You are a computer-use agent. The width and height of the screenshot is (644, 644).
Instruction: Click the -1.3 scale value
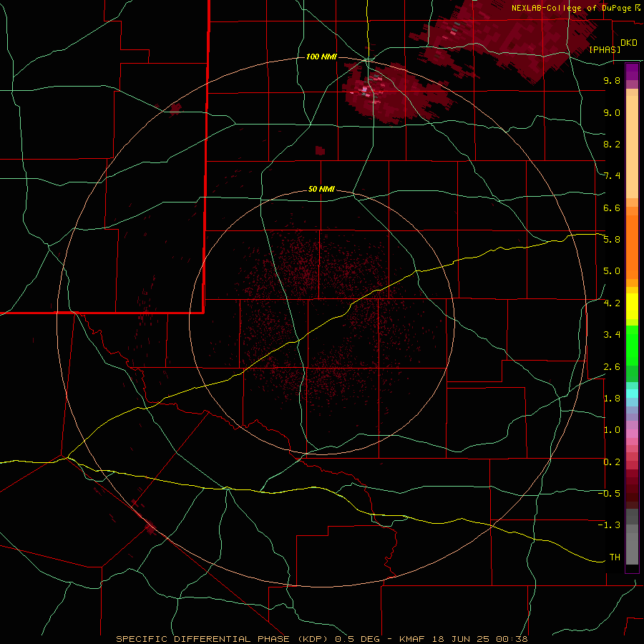[x=609, y=525]
